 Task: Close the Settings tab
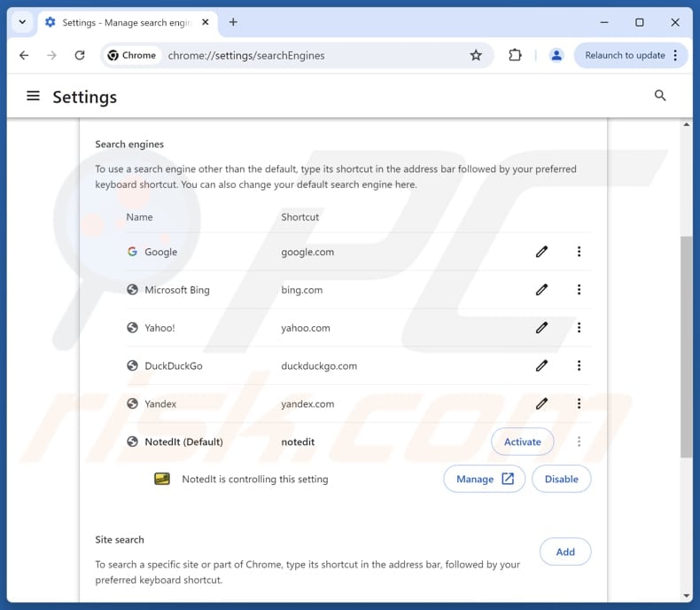(x=206, y=22)
